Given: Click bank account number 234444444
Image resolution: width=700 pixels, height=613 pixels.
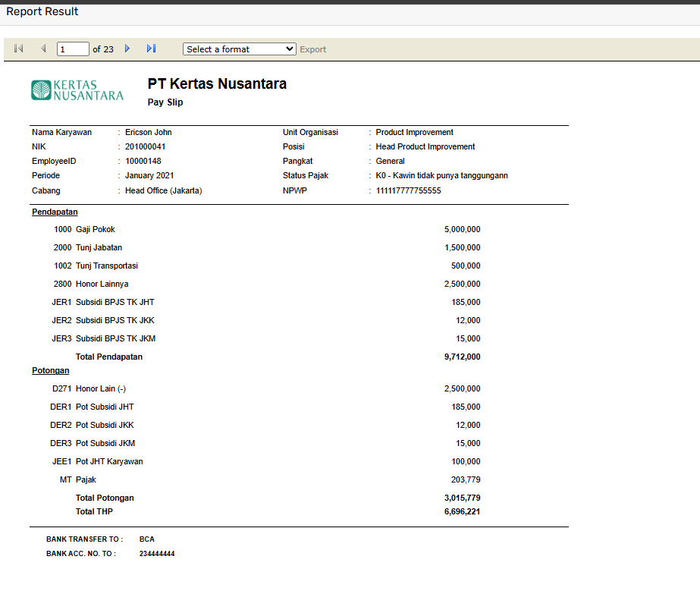Looking at the screenshot, I should point(157,554).
